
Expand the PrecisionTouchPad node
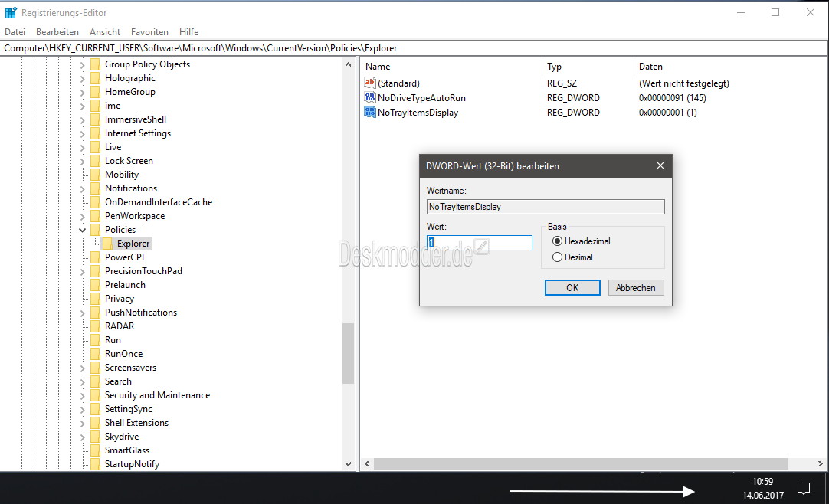[82, 272]
